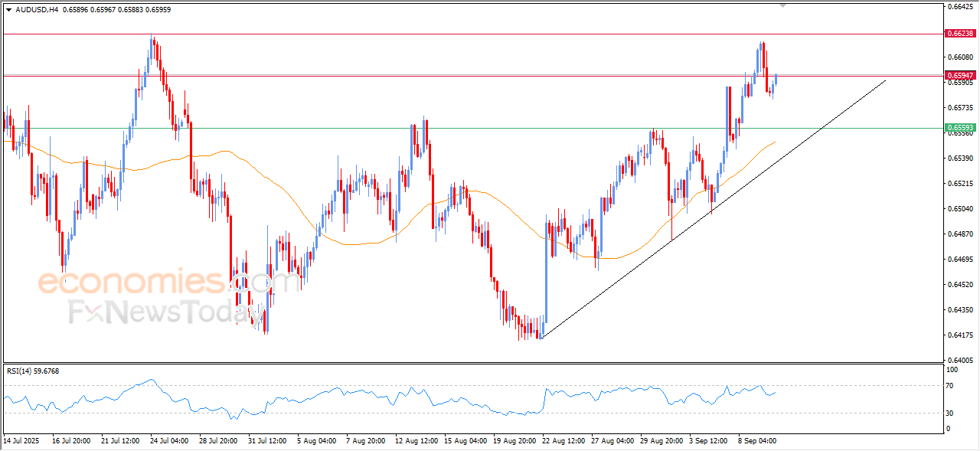Screen dimensions: 980x451
Task: Click the 0.64695 price scale value
Action: pos(959,259)
